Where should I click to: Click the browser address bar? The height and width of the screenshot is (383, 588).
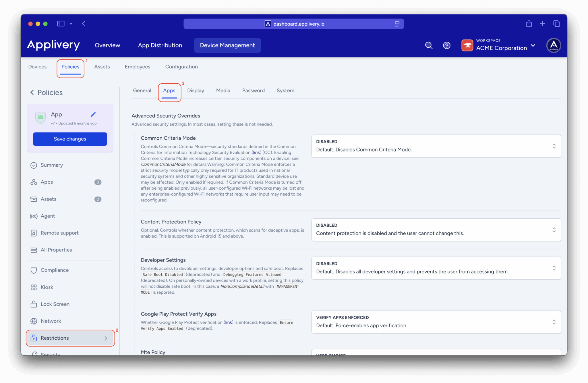(294, 24)
